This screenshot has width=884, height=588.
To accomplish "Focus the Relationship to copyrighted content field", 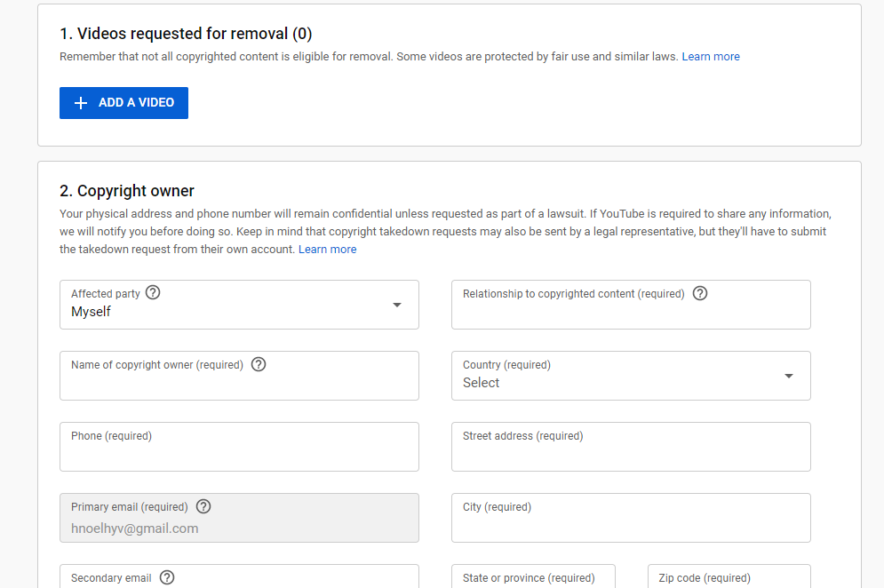I will point(631,313).
